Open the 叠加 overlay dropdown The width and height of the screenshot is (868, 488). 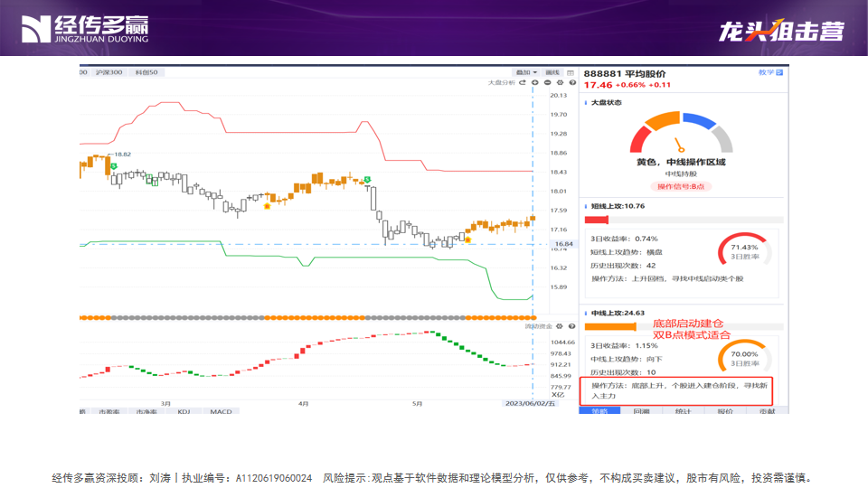tap(526, 72)
